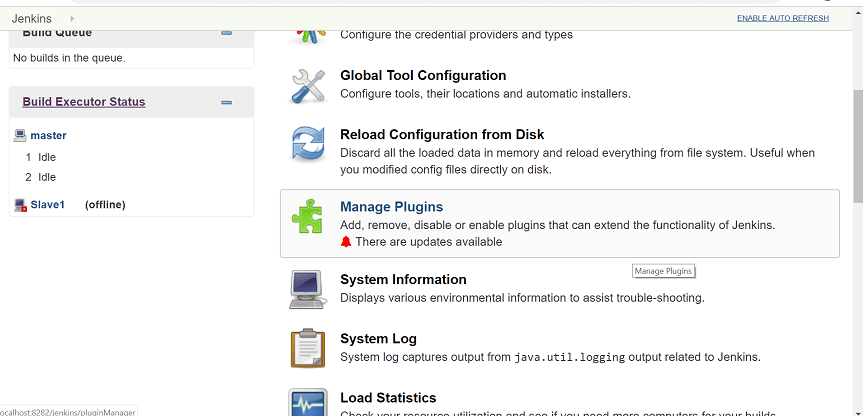Open the Slave1 node link

(x=47, y=205)
